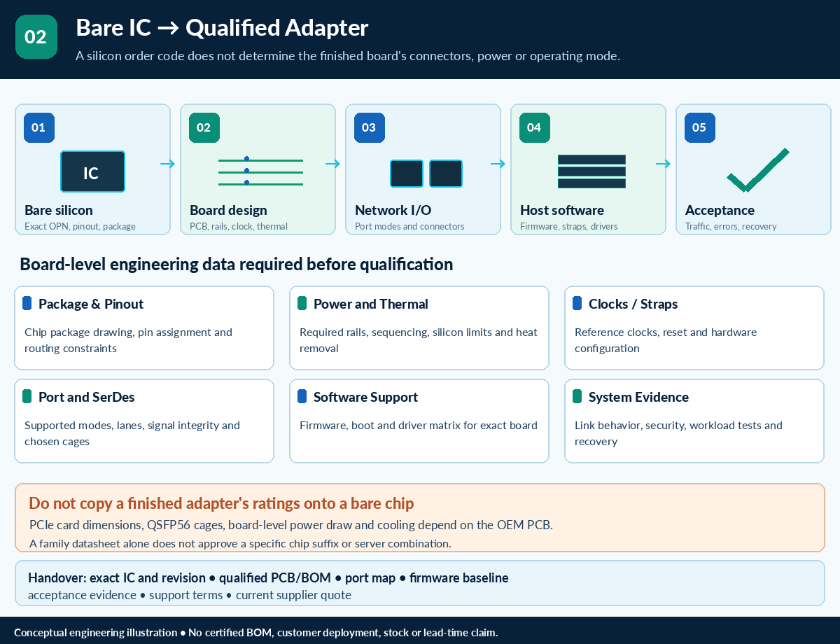Select the Network I/O label

point(395,210)
